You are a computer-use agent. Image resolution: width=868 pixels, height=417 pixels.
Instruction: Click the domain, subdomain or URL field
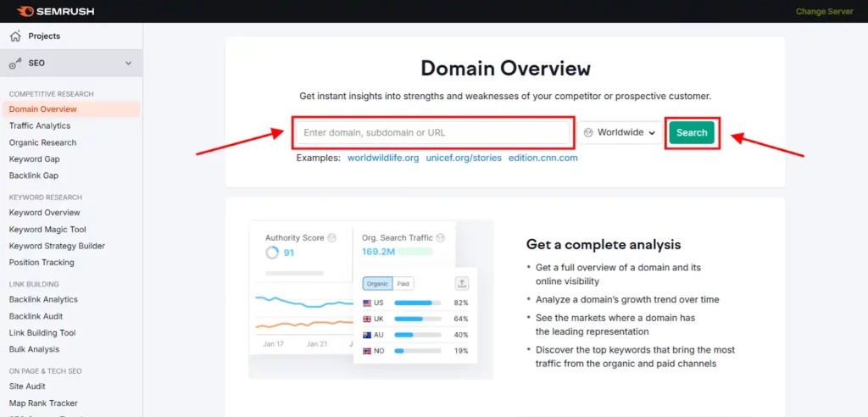coord(433,133)
